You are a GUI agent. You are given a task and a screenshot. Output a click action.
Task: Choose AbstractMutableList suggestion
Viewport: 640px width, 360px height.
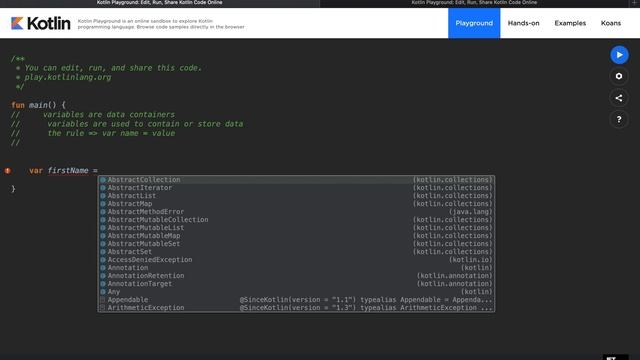tap(296, 228)
